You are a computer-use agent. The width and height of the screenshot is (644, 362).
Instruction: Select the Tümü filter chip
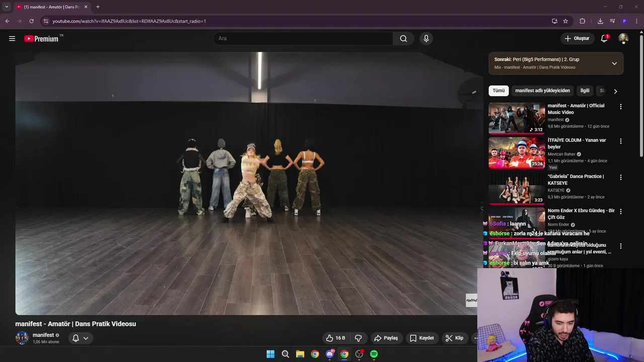(x=499, y=90)
